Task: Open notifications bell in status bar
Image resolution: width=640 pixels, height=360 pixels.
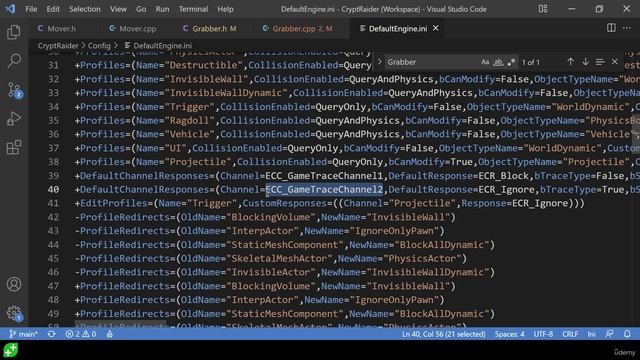Action: [627, 334]
